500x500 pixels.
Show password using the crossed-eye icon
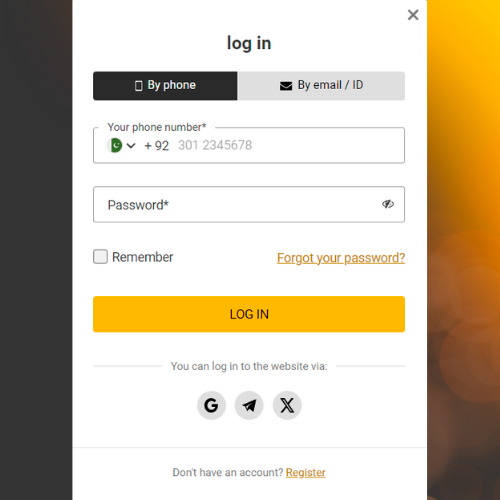[388, 204]
